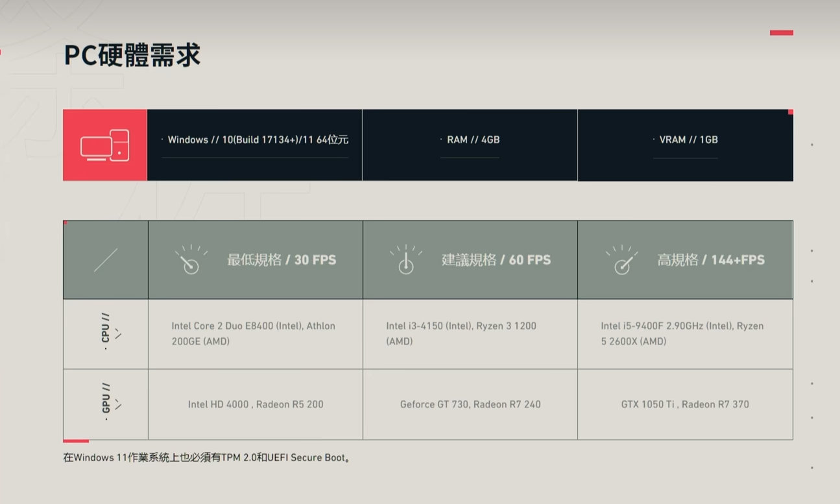840x504 pixels.
Task: Click the Geforce GT 730 recommended GPU cell
Action: pos(470,405)
